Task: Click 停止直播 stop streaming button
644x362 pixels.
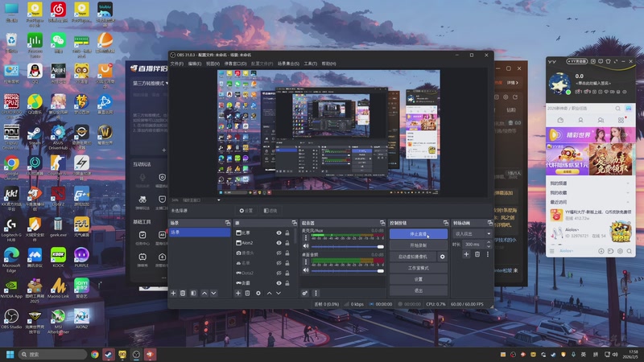Action: click(x=418, y=234)
